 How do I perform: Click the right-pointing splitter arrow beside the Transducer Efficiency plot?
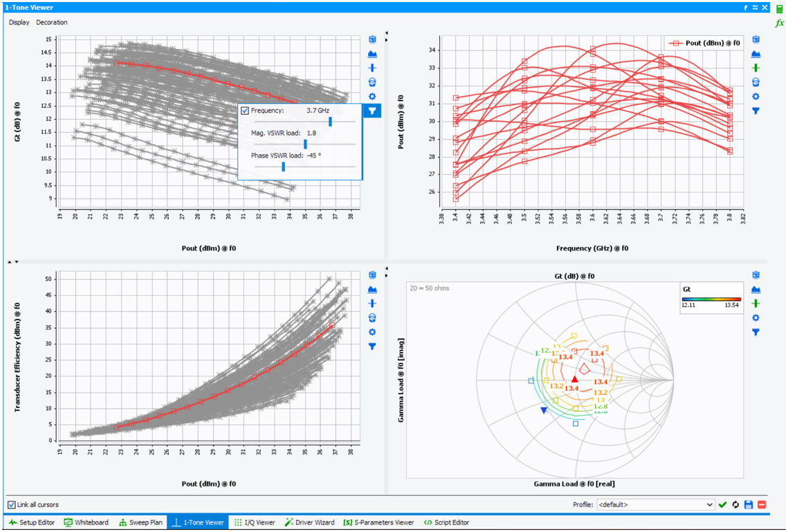387,275
